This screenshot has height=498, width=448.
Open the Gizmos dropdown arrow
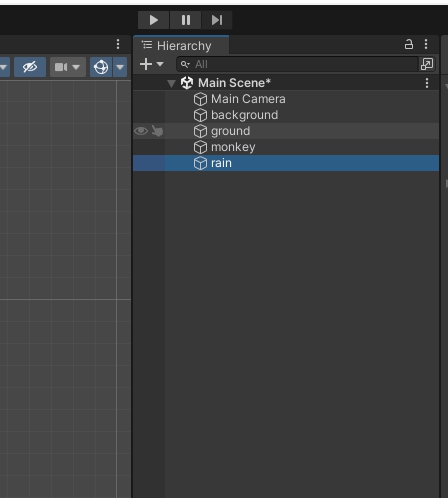click(x=120, y=67)
